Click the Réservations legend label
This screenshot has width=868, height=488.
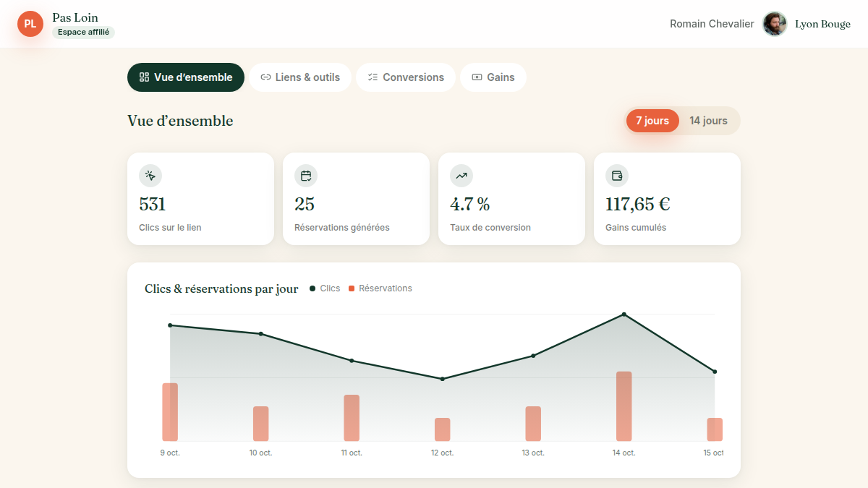click(x=386, y=288)
